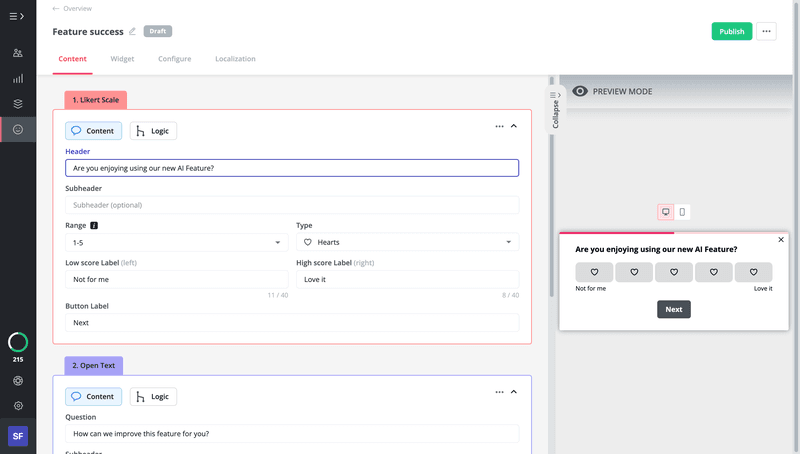The height and width of the screenshot is (454, 800).
Task: Switch preview to desktop view
Action: (x=666, y=212)
